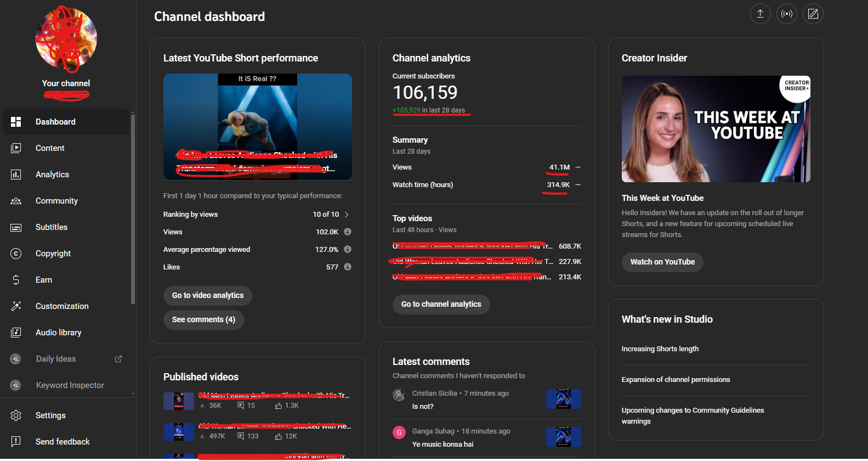The image size is (868, 461).
Task: Click the Audio library music icon
Action: pos(16,333)
